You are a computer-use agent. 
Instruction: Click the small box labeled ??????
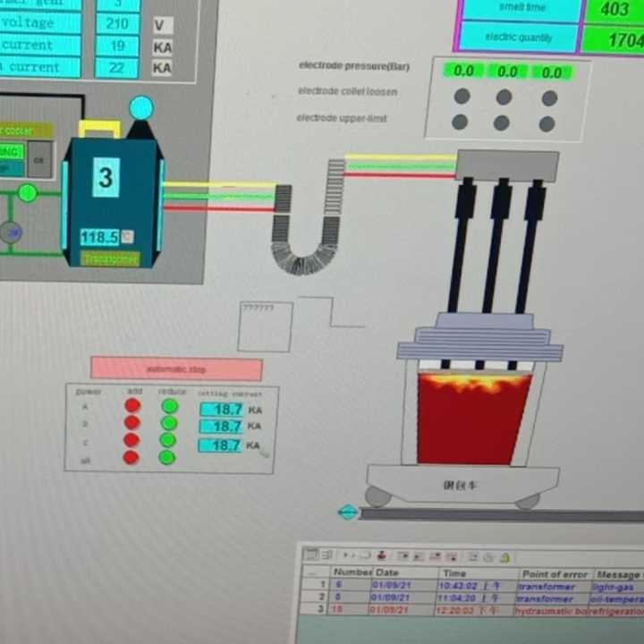pos(266,326)
